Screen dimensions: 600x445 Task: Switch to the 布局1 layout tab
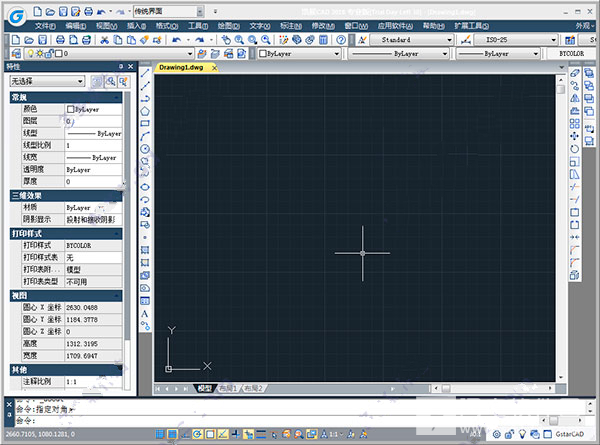(228, 388)
